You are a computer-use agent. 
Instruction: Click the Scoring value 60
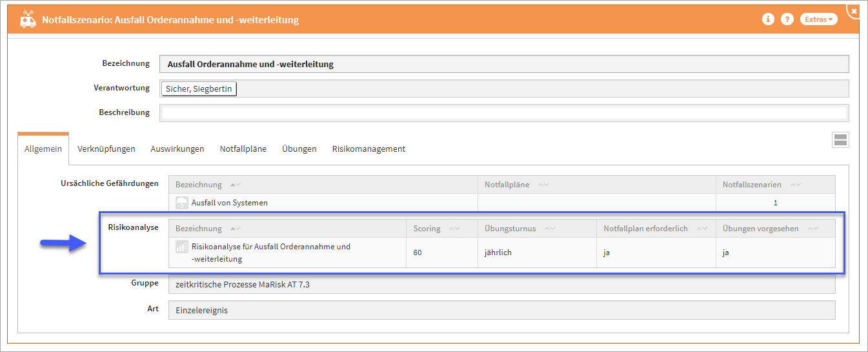(418, 253)
